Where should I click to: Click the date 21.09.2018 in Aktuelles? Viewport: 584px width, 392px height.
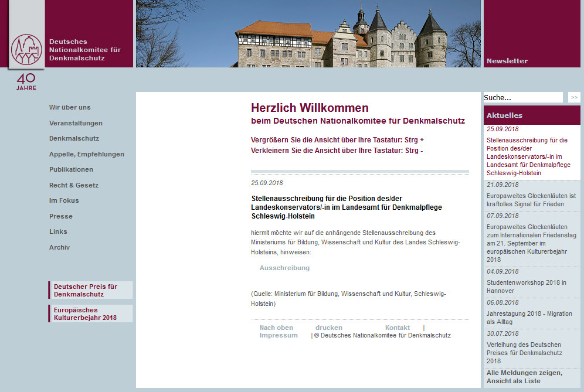(x=502, y=185)
